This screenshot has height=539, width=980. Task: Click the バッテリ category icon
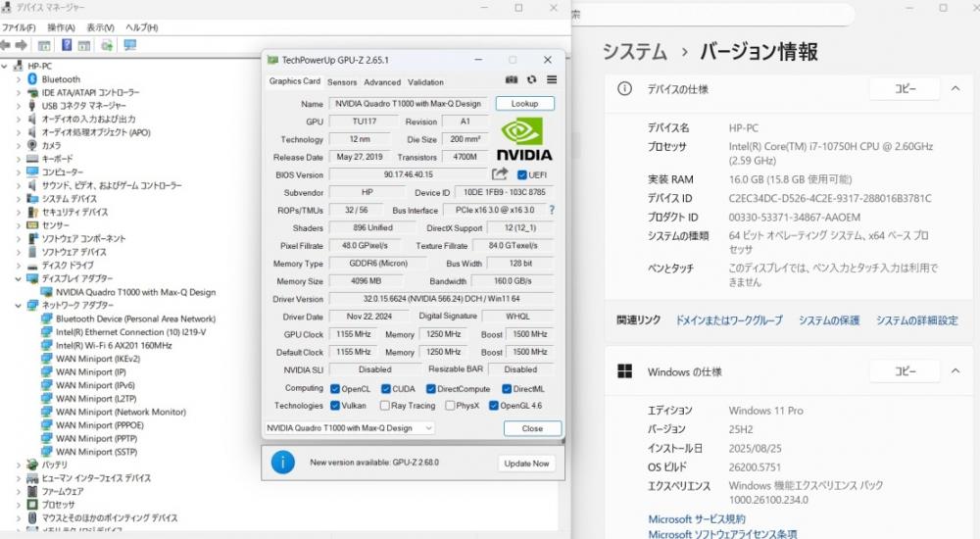point(32,465)
